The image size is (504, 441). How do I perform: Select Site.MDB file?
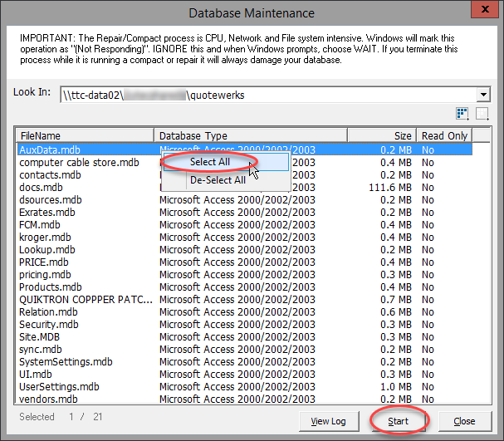coord(39,337)
